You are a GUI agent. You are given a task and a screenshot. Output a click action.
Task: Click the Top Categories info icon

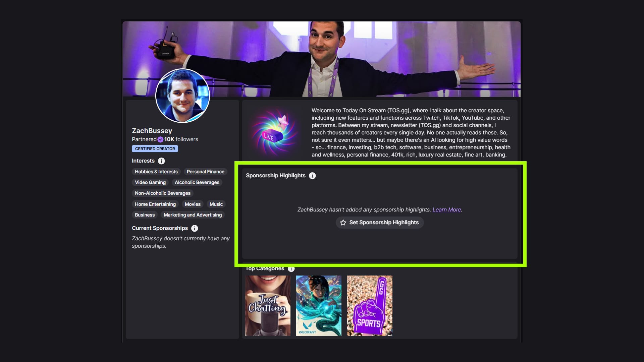point(291,268)
